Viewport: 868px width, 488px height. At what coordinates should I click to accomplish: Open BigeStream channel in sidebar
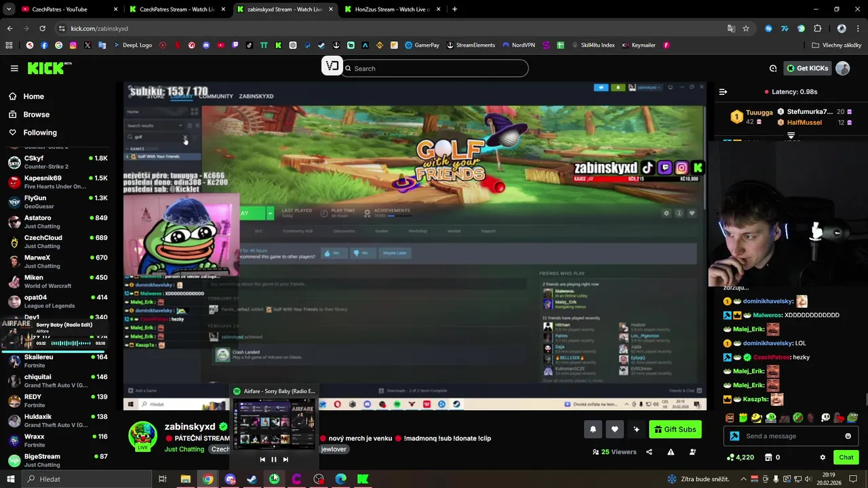click(x=58, y=460)
